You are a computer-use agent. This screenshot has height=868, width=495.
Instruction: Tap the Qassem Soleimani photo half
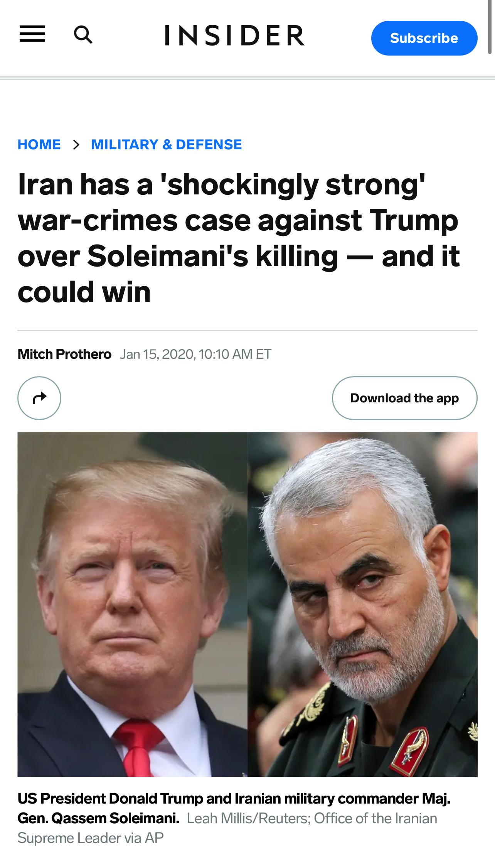point(362,604)
